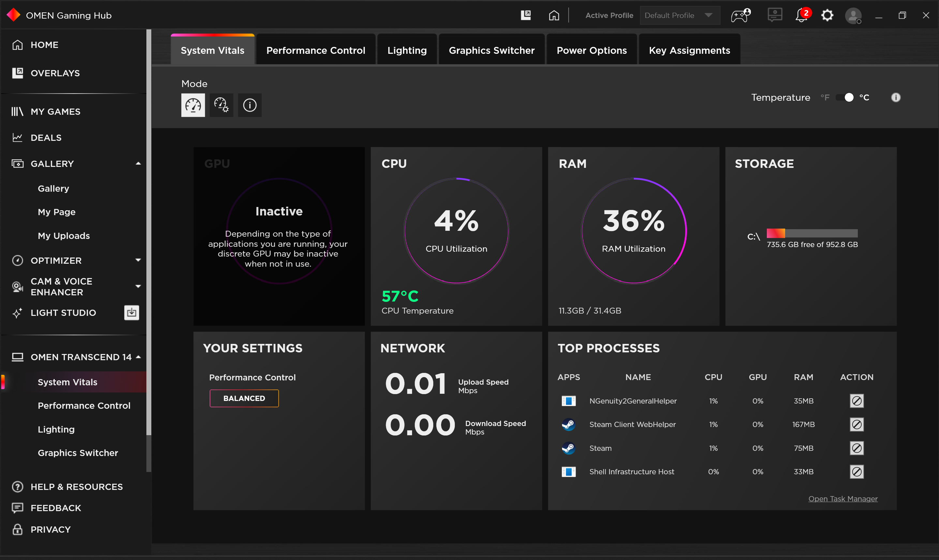
Task: Select sidebar System Vitals item
Action: click(73, 382)
